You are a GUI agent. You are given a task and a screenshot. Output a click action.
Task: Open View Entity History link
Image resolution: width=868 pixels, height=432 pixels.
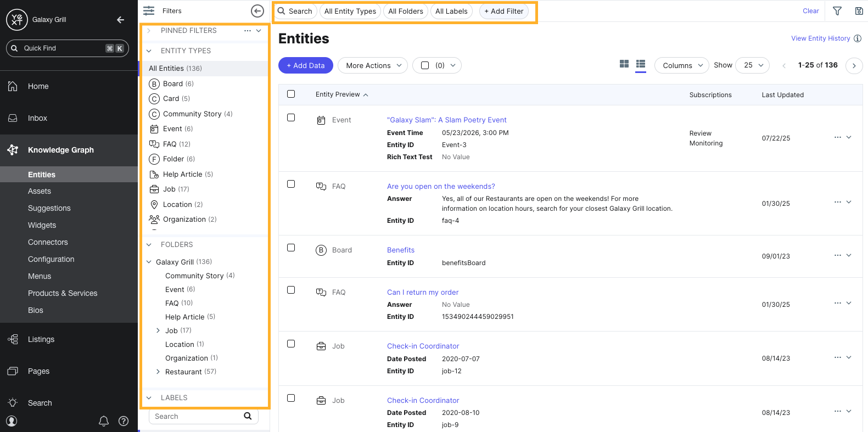click(x=820, y=38)
